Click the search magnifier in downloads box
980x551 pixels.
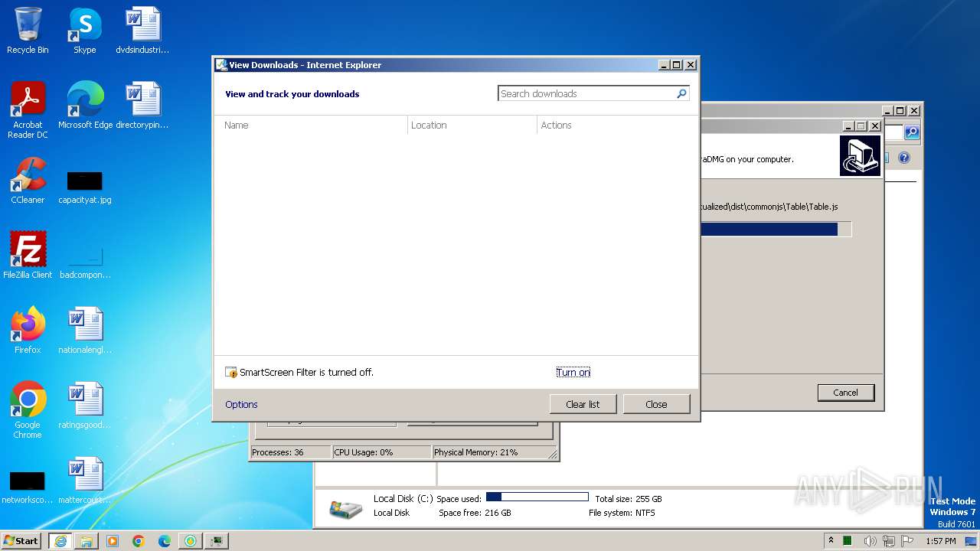(x=681, y=93)
